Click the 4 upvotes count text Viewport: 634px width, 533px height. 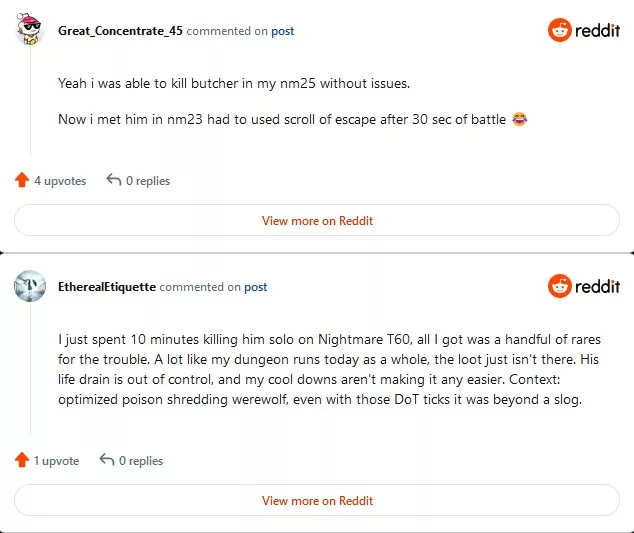(x=60, y=181)
